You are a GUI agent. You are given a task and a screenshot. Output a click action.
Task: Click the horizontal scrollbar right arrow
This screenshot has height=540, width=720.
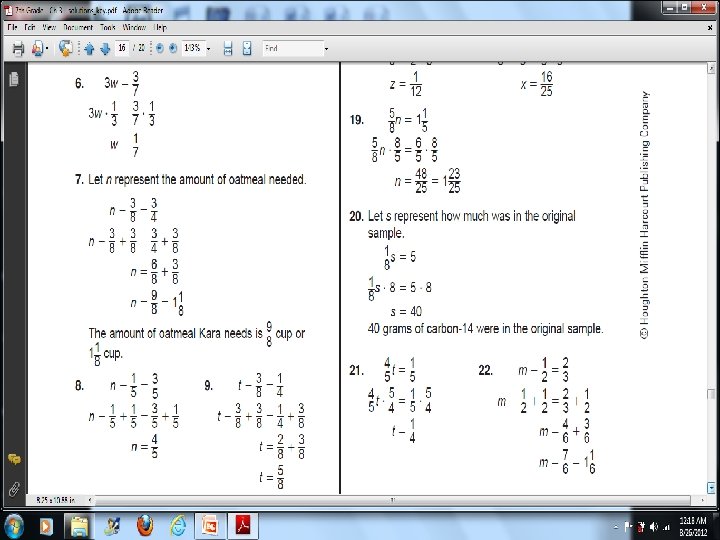(702, 500)
